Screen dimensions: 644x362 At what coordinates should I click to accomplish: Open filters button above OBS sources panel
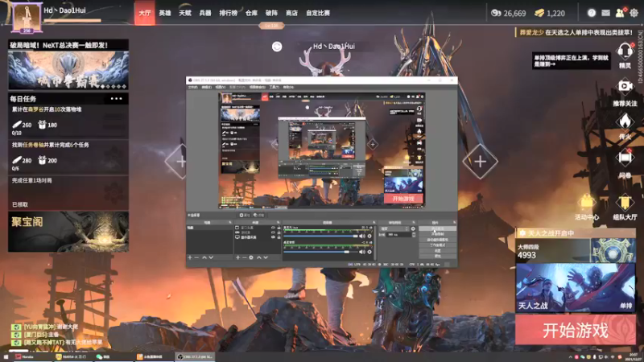(258, 215)
